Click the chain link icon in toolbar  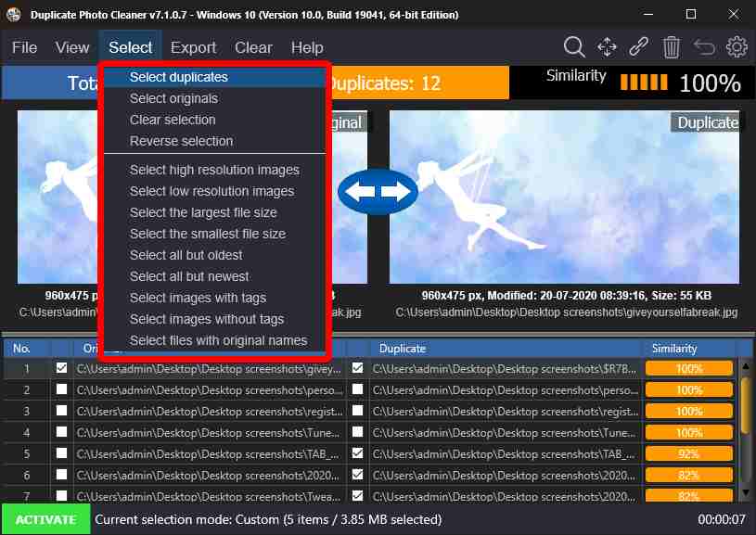[638, 47]
